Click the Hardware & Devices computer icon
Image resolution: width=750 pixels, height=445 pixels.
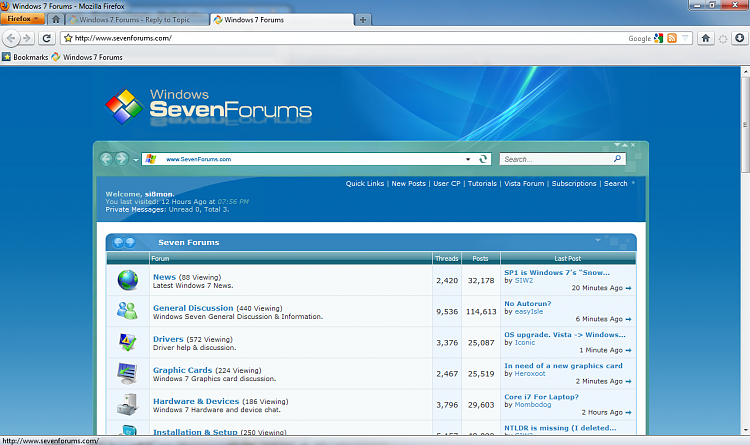click(x=128, y=405)
